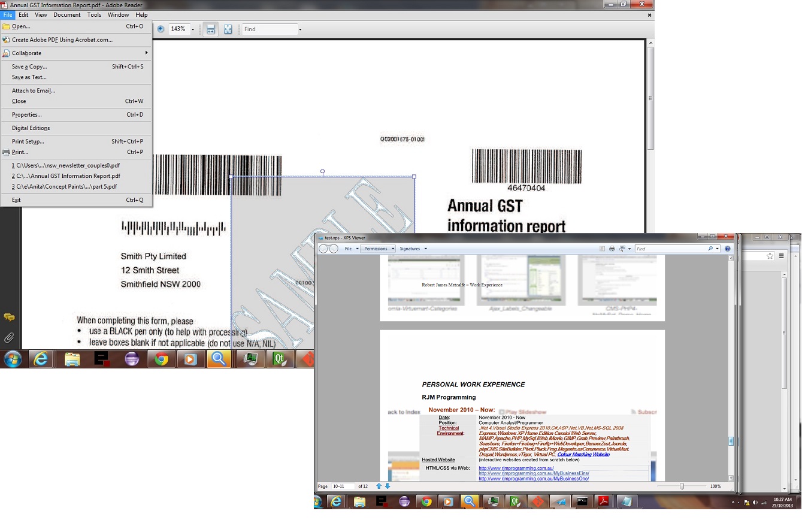The height and width of the screenshot is (532, 802).
Task: Click the command prompt icon in XPS Viewer taskbar
Action: [x=582, y=501]
